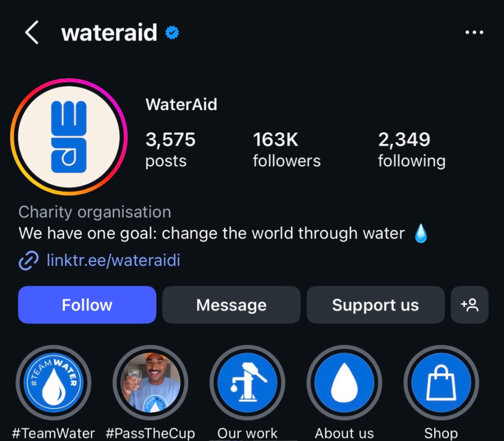Open the Shop bag highlight icon
This screenshot has height=441, width=504.
[x=441, y=382]
